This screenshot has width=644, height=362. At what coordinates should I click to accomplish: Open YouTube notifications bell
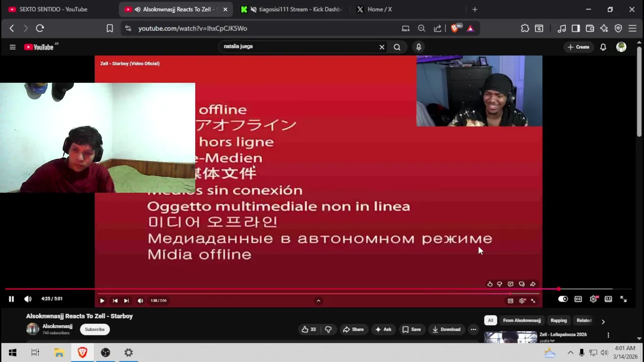point(603,47)
